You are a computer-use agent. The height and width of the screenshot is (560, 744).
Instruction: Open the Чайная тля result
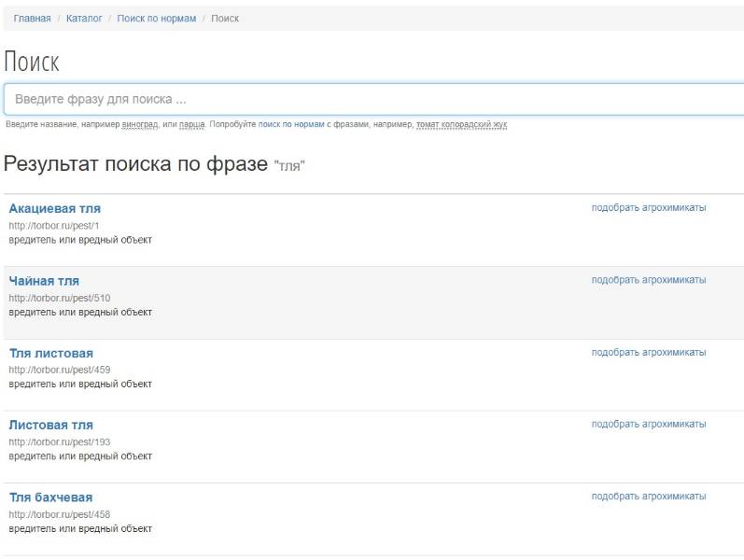(44, 281)
